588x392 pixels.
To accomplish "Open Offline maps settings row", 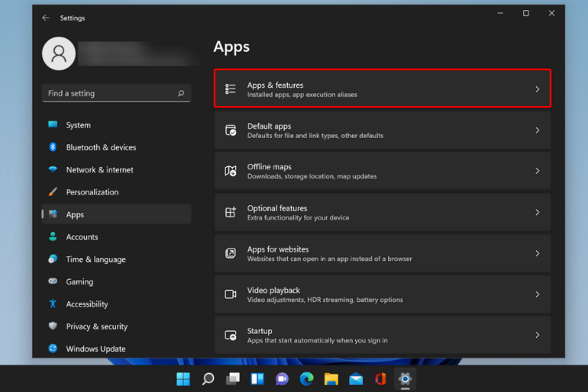I will 382,171.
